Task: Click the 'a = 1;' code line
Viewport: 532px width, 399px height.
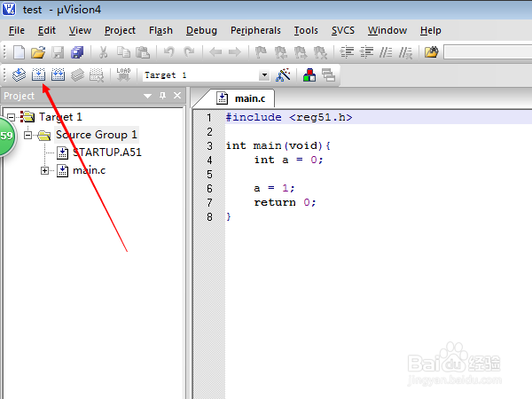Action: 274,188
